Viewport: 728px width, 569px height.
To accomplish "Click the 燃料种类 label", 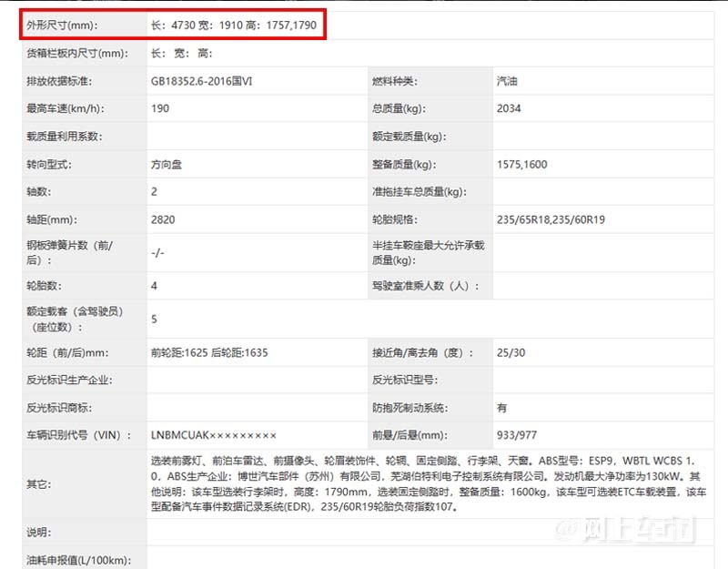I will [395, 81].
